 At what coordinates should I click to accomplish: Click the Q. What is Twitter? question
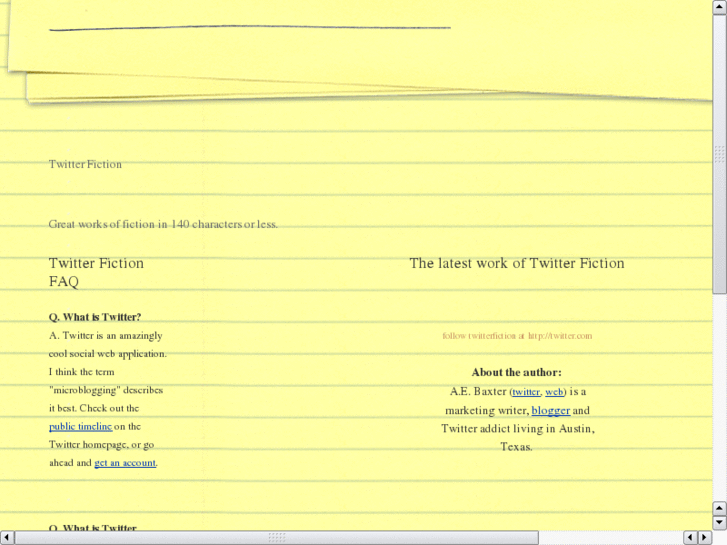[x=95, y=317]
